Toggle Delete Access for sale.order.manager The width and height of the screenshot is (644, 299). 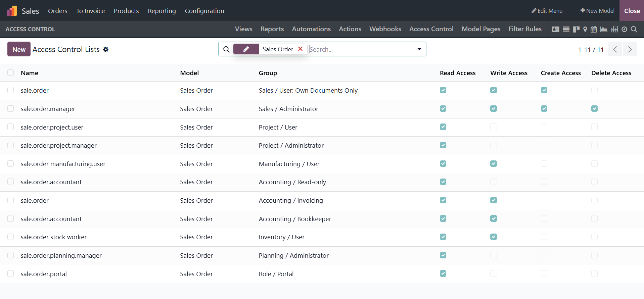coord(594,109)
